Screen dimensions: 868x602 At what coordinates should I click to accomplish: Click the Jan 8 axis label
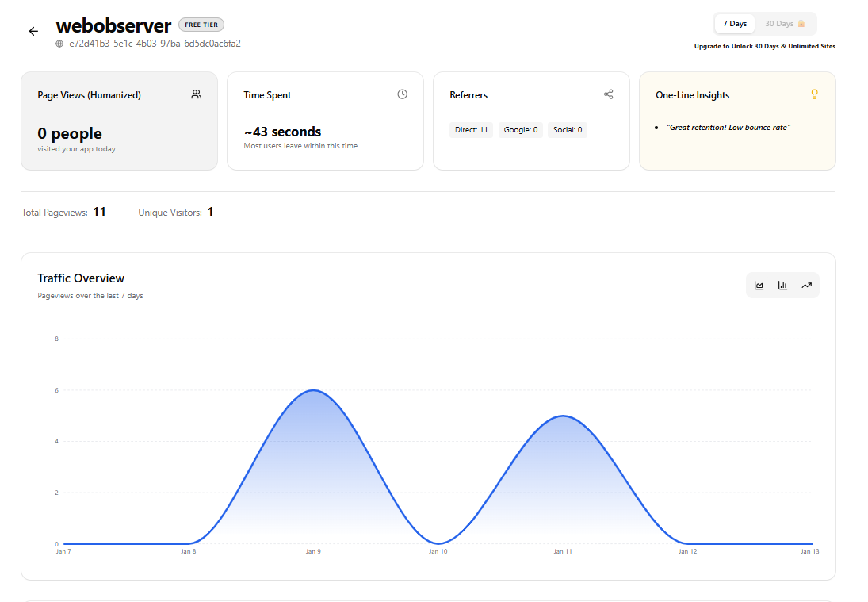click(188, 551)
